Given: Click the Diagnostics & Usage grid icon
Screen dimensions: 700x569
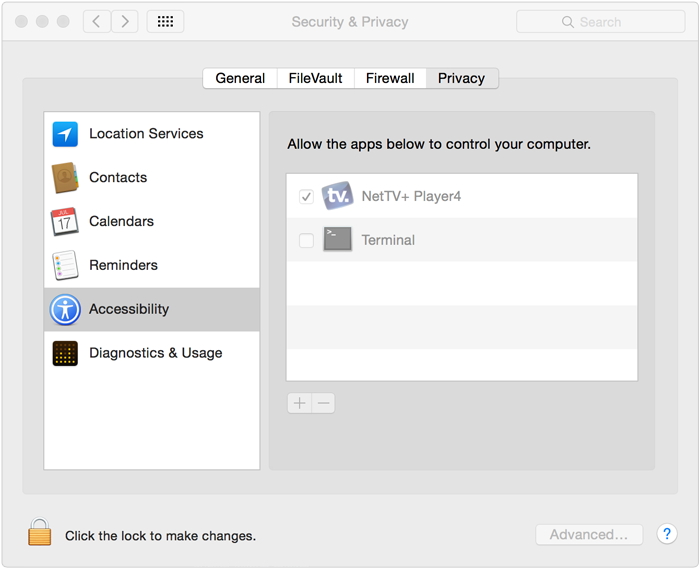Looking at the screenshot, I should click(65, 353).
